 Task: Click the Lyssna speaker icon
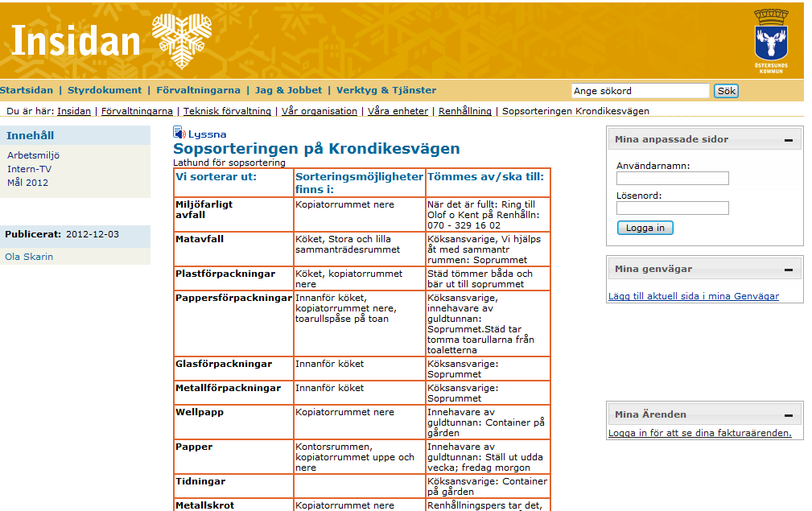(179, 133)
